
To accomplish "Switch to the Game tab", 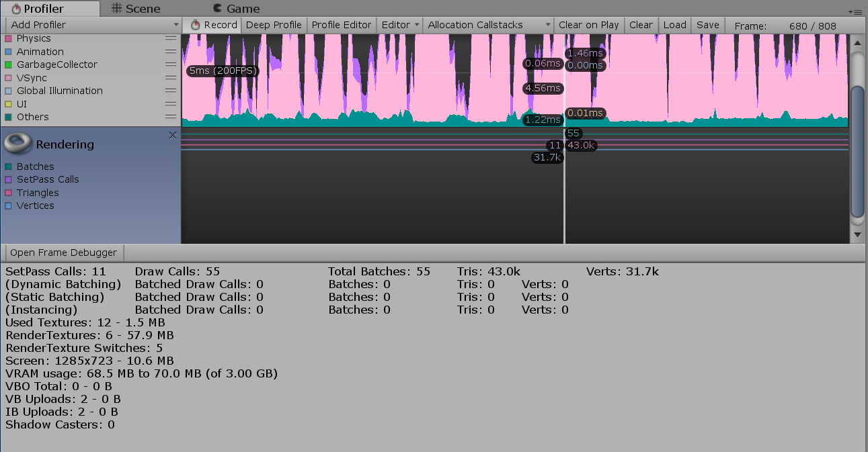I will pos(236,9).
